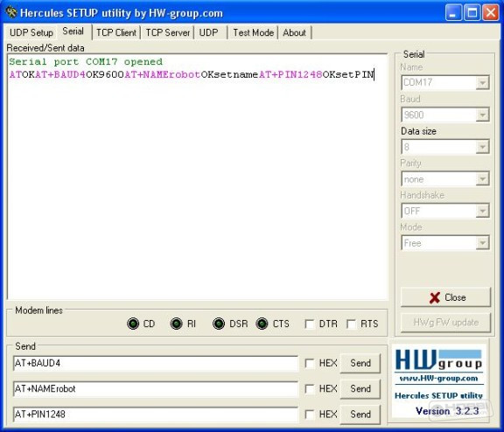Toggle the RTS checkbox
The image size is (504, 432).
[352, 324]
